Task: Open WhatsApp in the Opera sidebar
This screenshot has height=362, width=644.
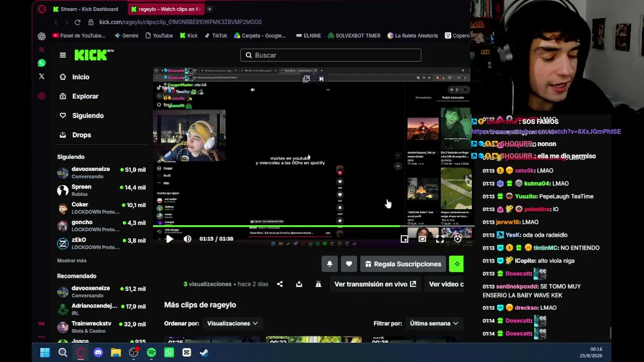Action: point(42,63)
